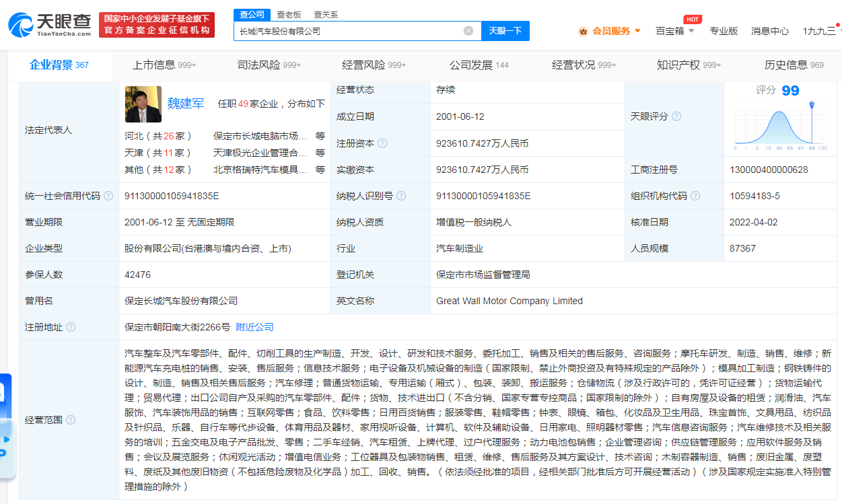Click 核准日期 value 2022-04-02
Viewport: 842px width, 504px height.
(754, 222)
